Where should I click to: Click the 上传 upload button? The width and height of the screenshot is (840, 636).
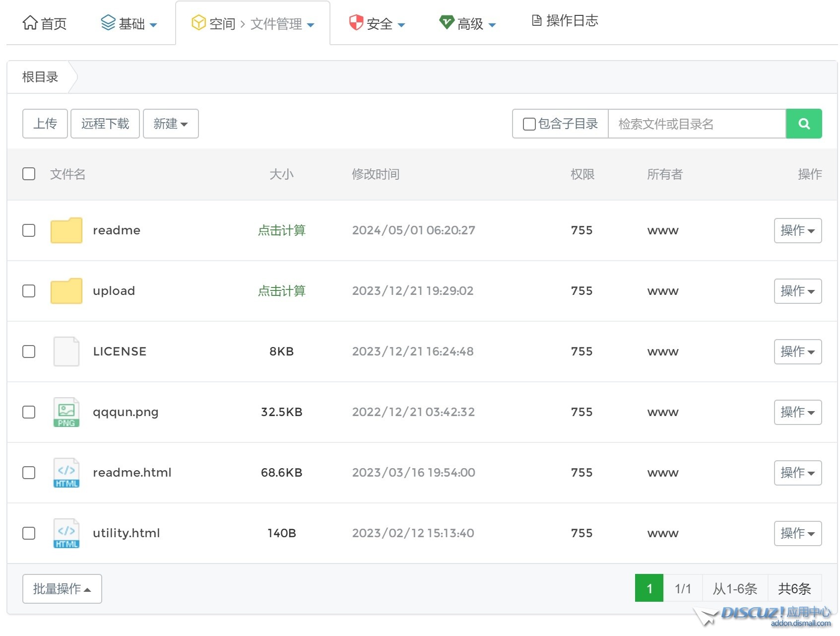[45, 124]
